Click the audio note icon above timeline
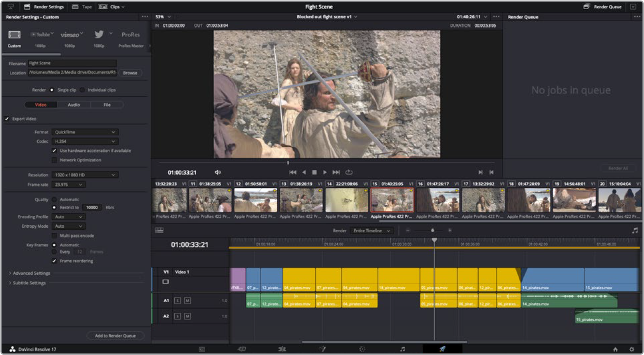The height and width of the screenshot is (355, 644). (x=635, y=230)
